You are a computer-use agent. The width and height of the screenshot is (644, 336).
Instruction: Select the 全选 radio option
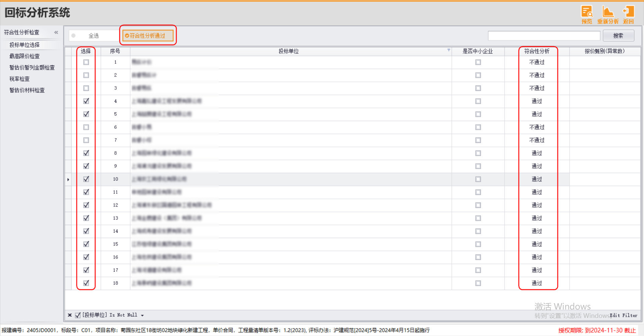click(x=74, y=36)
